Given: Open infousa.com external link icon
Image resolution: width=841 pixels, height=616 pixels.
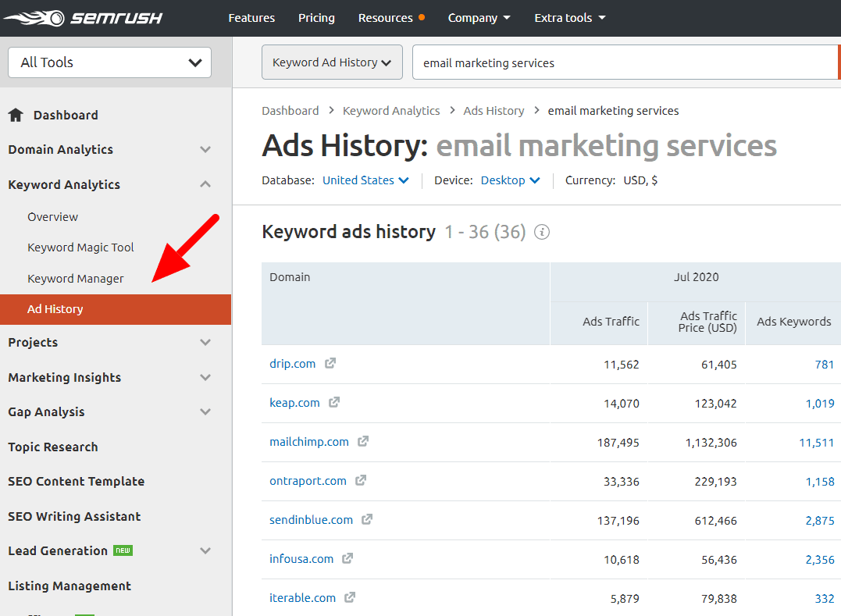Looking at the screenshot, I should [347, 559].
